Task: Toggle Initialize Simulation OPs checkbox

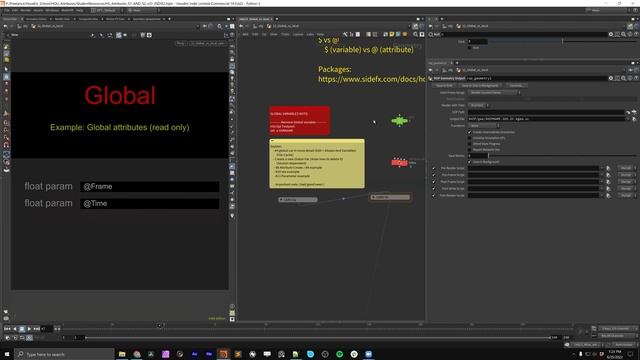Action: pyautogui.click(x=469, y=138)
